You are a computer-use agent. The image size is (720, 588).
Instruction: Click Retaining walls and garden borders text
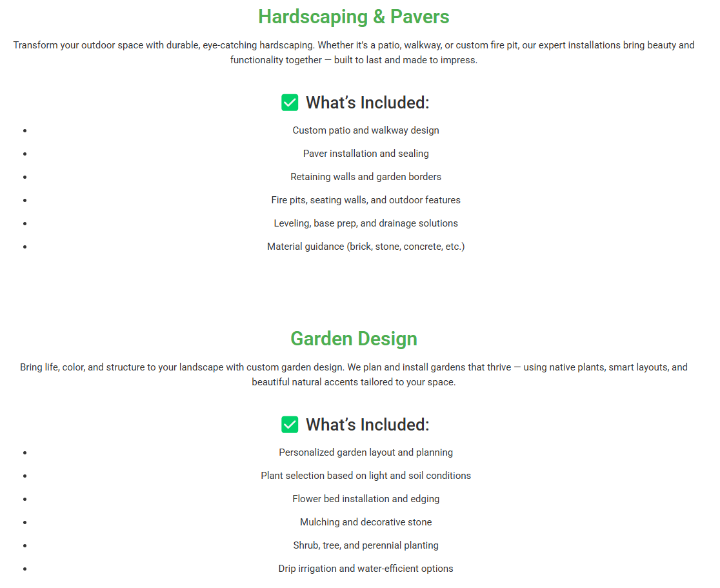pos(366,177)
